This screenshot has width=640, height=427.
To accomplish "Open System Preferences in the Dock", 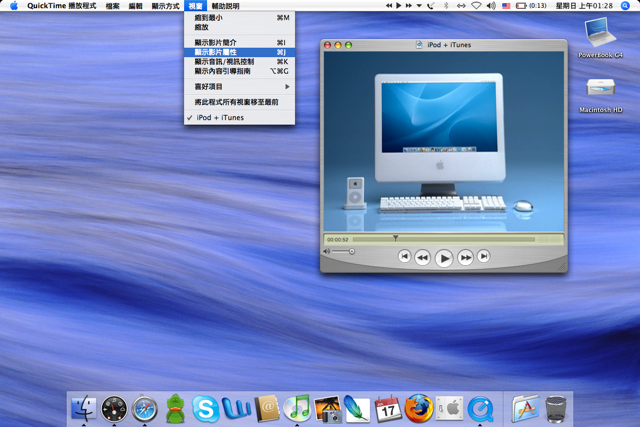I will [449, 408].
